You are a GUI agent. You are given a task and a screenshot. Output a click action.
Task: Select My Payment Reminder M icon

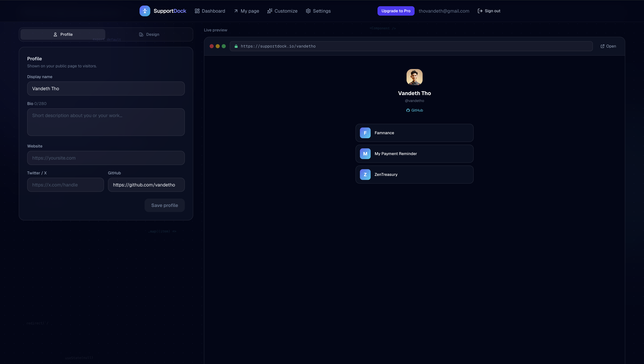click(365, 154)
